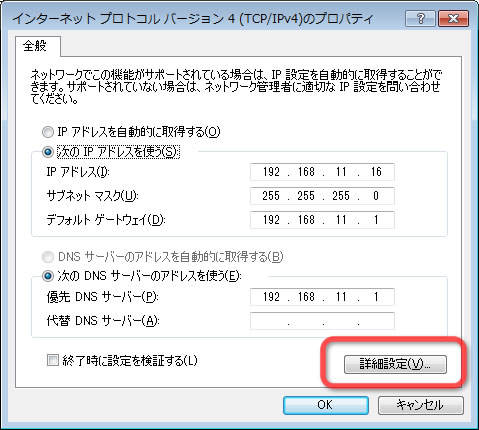Click the IP アドレス input field

point(322,172)
